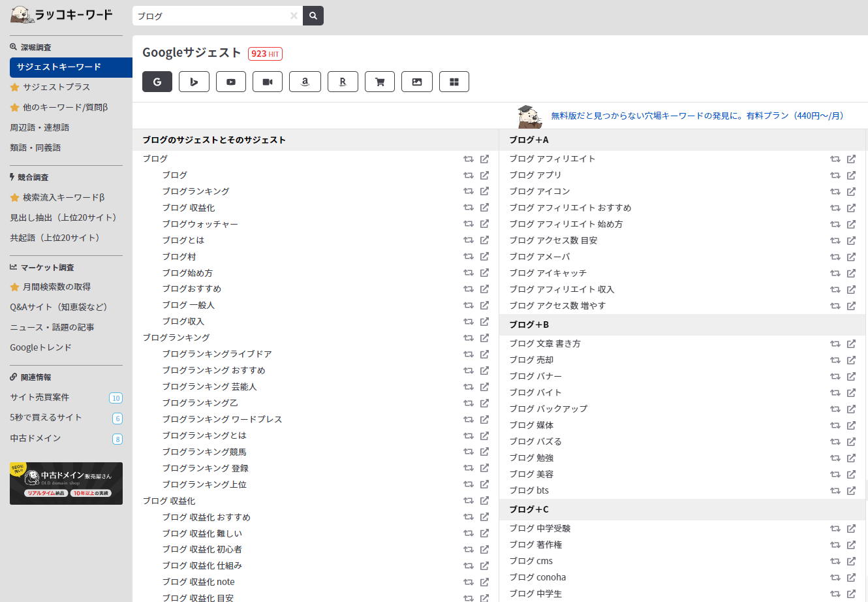Open 周辺語・連想語 menu item
The width and height of the screenshot is (868, 602).
point(40,127)
